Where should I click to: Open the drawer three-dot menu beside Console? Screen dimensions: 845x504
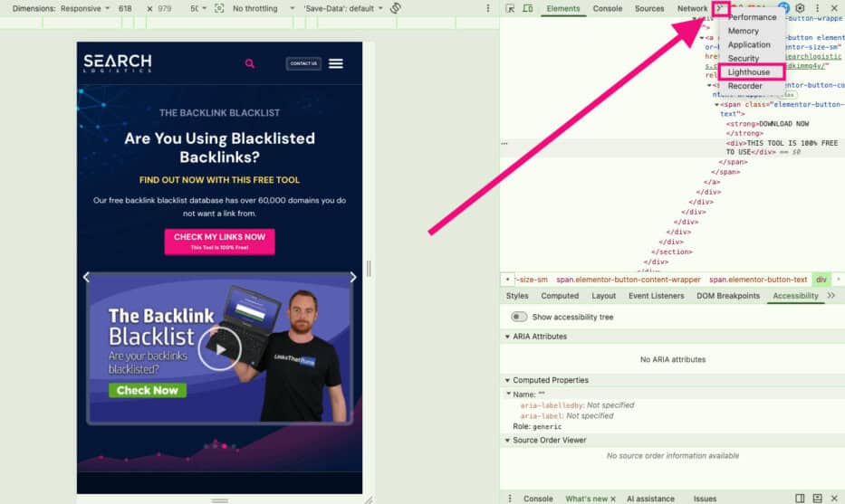[x=510, y=498]
